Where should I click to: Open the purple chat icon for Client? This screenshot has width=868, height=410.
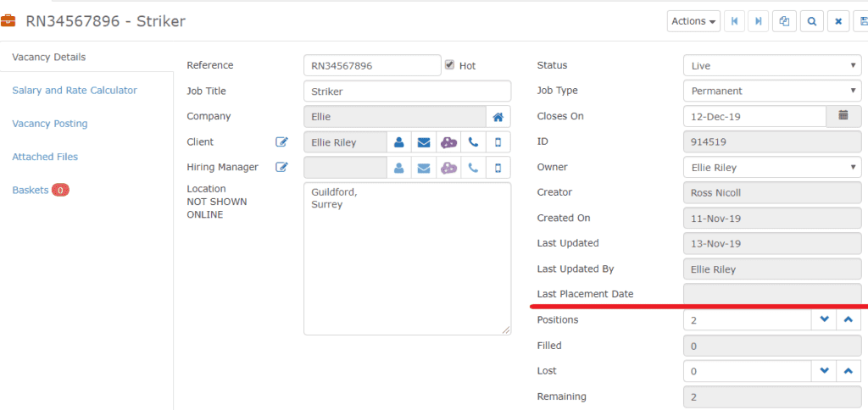click(x=448, y=142)
